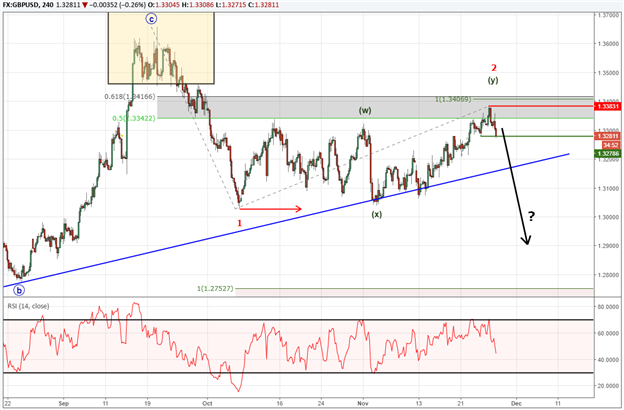Click the 1.30000 price axis label

[608, 217]
